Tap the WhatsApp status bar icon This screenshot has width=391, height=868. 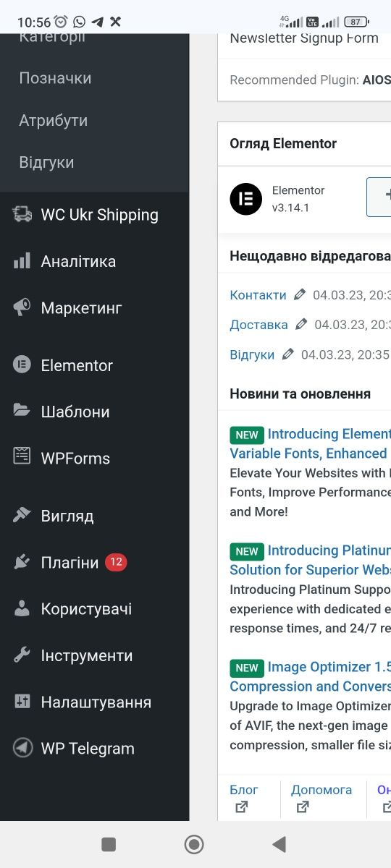coord(79,22)
